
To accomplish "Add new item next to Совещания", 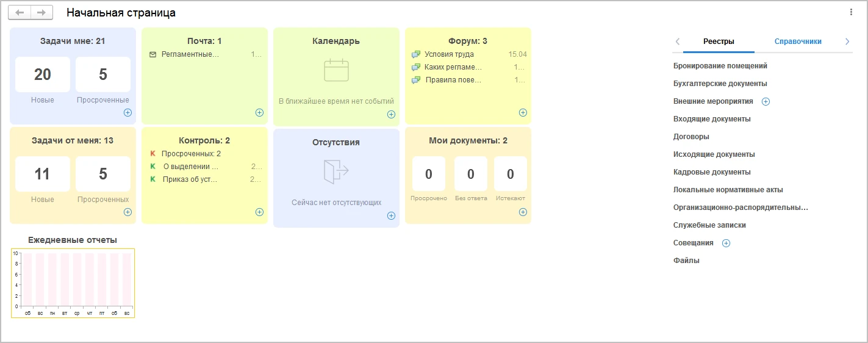I will pos(726,243).
